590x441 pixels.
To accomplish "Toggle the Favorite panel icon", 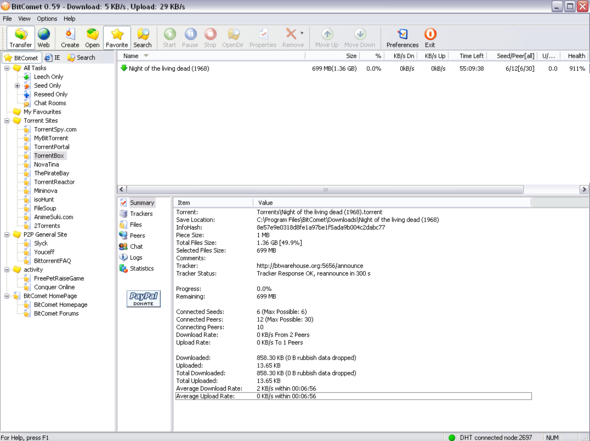I will pyautogui.click(x=117, y=38).
